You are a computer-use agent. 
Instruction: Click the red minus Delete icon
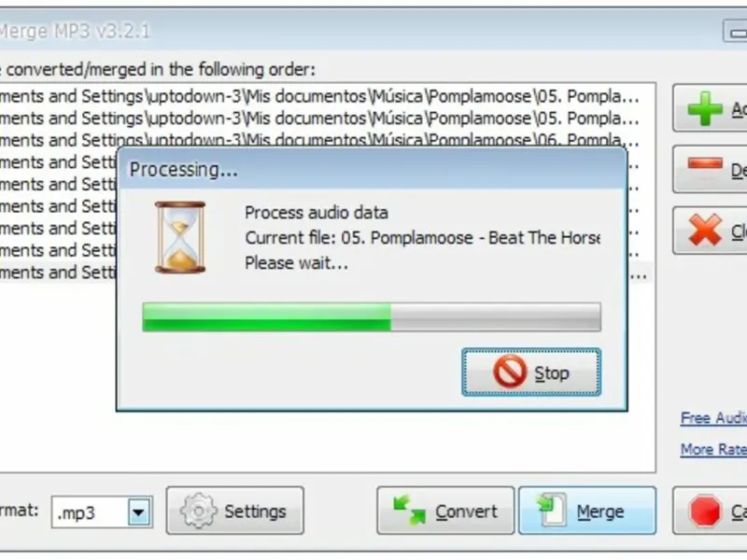point(705,164)
